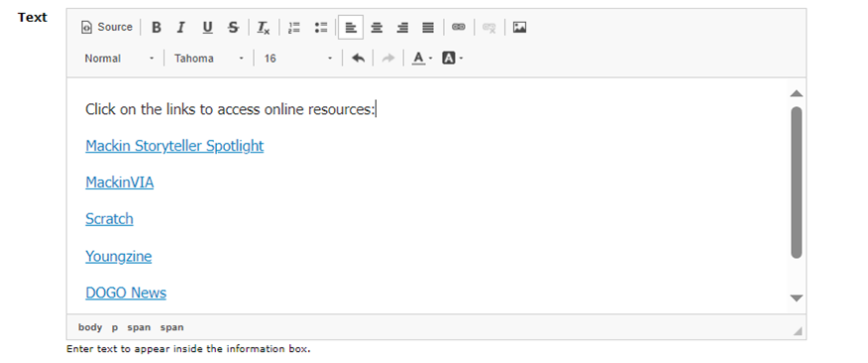
Task: Open the Mackin Storyteller Spotlight link
Action: tap(174, 146)
